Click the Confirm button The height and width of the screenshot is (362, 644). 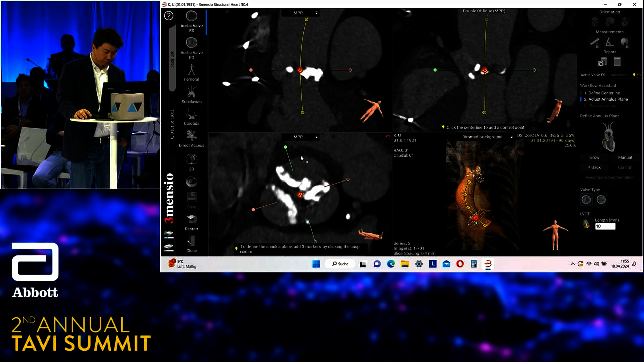(625, 167)
